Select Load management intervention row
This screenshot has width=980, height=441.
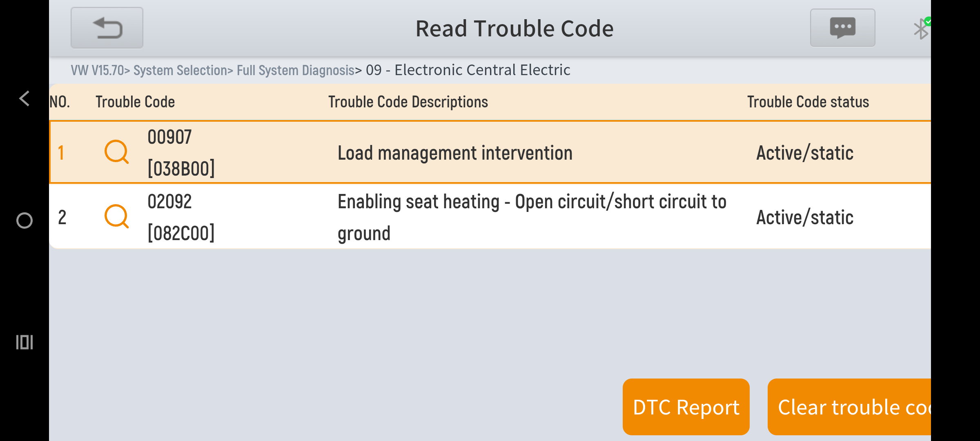pos(455,153)
